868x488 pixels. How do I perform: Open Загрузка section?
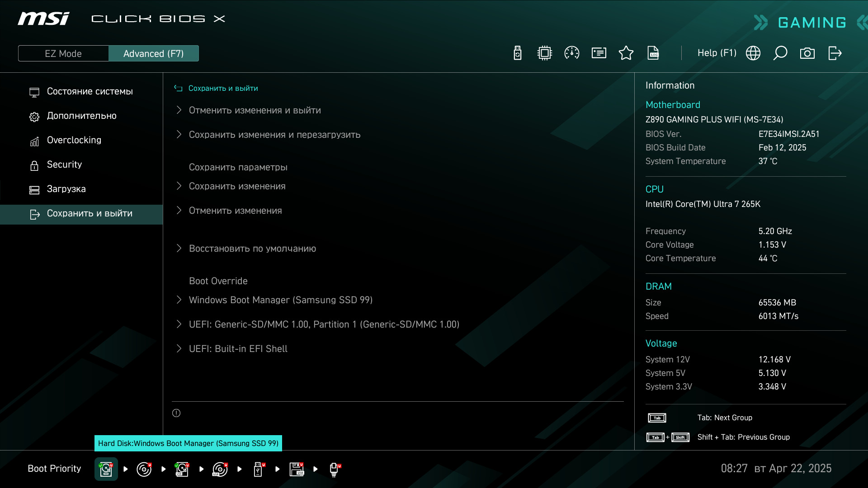point(81,189)
